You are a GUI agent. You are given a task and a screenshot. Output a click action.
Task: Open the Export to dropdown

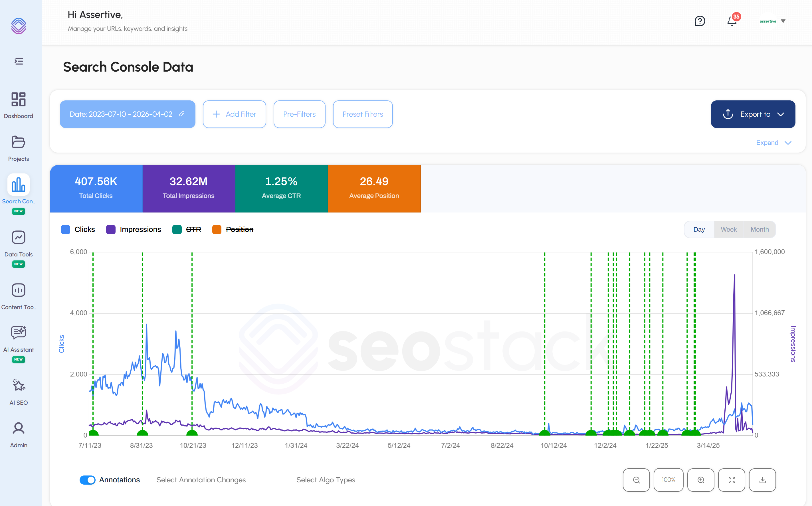[x=753, y=114]
